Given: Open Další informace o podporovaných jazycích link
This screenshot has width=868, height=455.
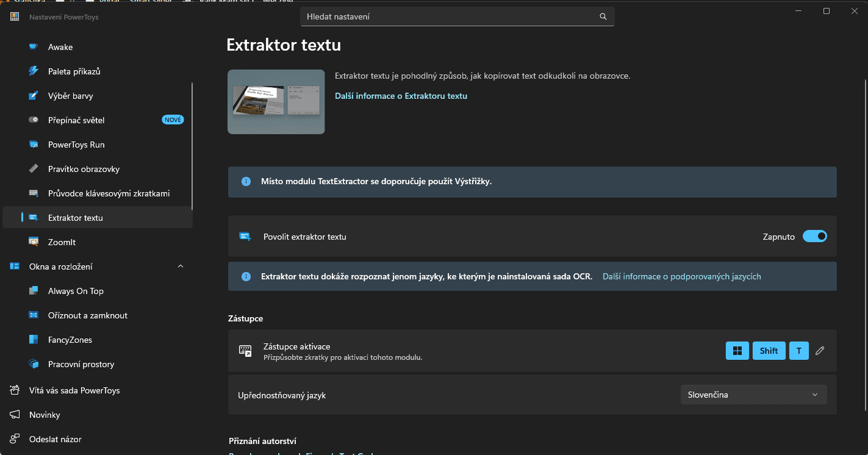Looking at the screenshot, I should click(x=681, y=276).
